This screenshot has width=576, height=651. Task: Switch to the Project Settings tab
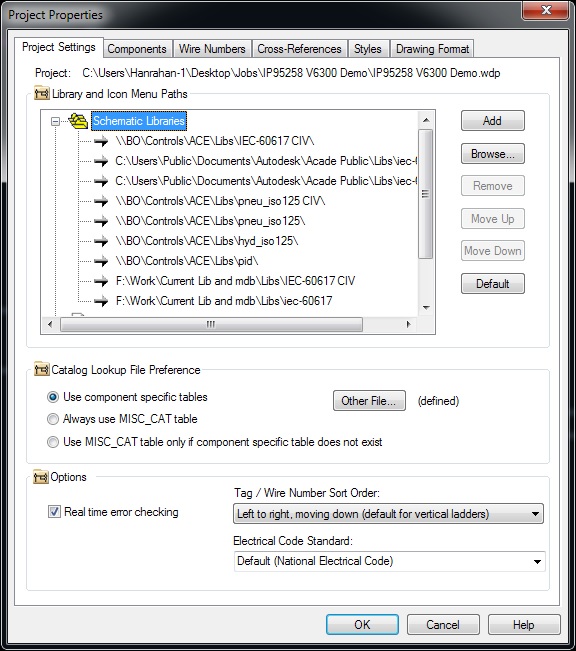(59, 47)
